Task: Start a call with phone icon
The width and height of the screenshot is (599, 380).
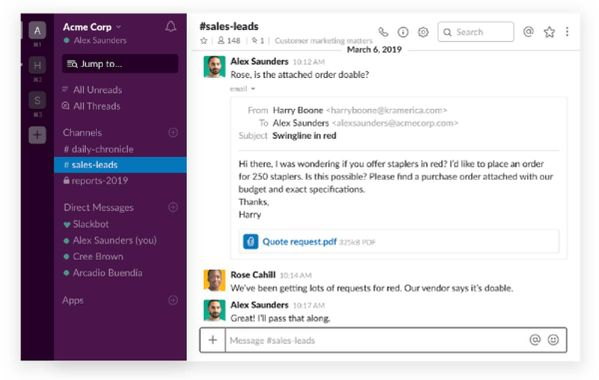Action: (x=383, y=32)
